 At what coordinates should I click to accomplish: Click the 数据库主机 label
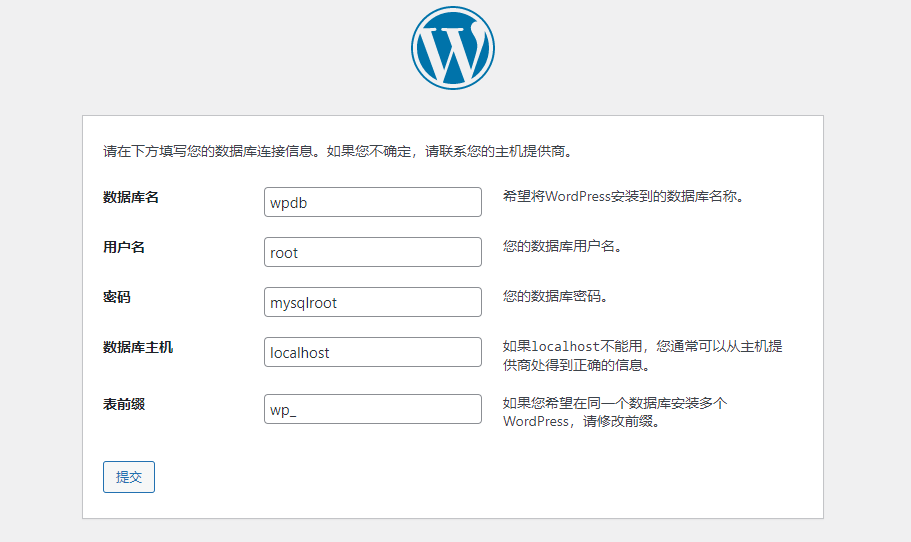pyautogui.click(x=138, y=347)
